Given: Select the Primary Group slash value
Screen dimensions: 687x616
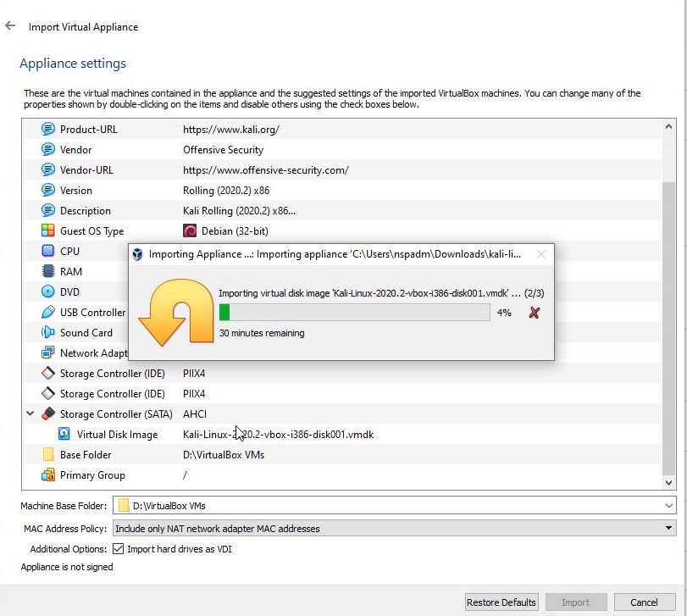Looking at the screenshot, I should [185, 475].
